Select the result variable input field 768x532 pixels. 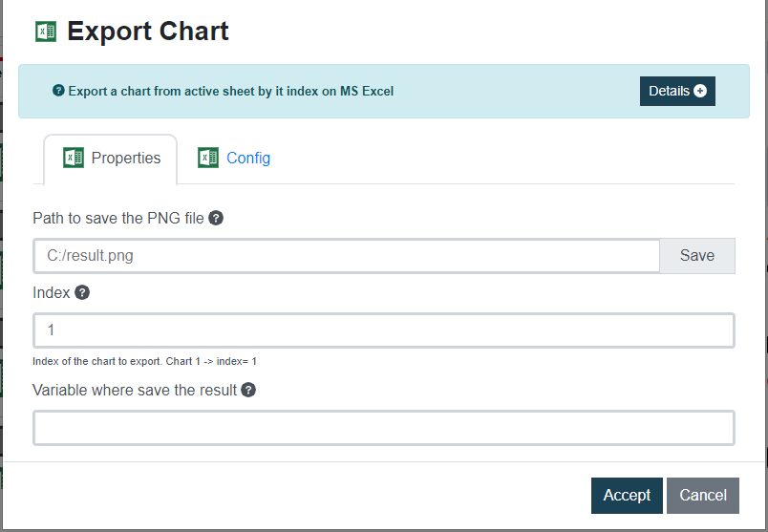(383, 428)
